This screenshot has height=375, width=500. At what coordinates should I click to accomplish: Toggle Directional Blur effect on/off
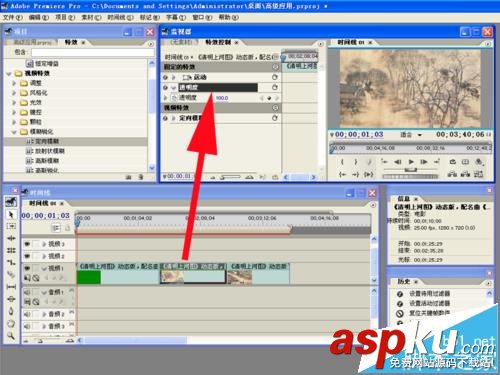click(x=165, y=118)
